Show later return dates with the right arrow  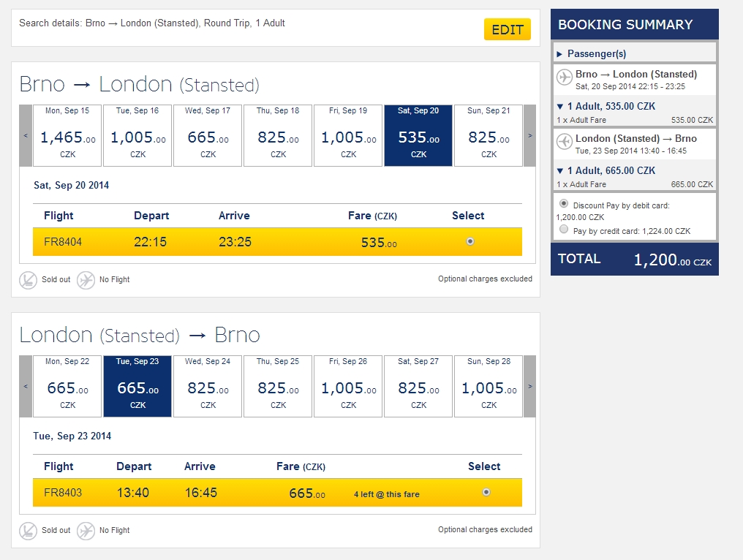click(529, 386)
